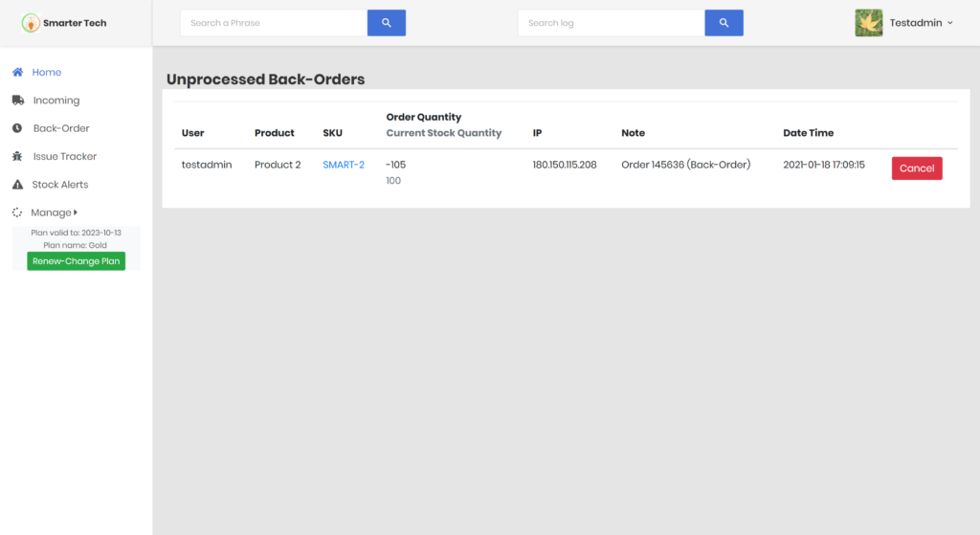The height and width of the screenshot is (535, 980).
Task: Open the Issue Tracker menu item
Action: point(65,156)
